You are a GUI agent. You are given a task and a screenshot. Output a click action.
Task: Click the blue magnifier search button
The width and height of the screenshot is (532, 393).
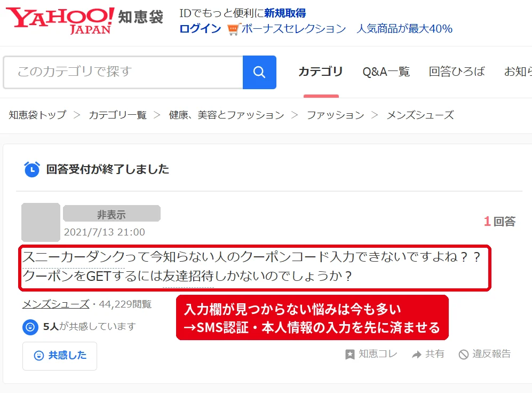[259, 72]
